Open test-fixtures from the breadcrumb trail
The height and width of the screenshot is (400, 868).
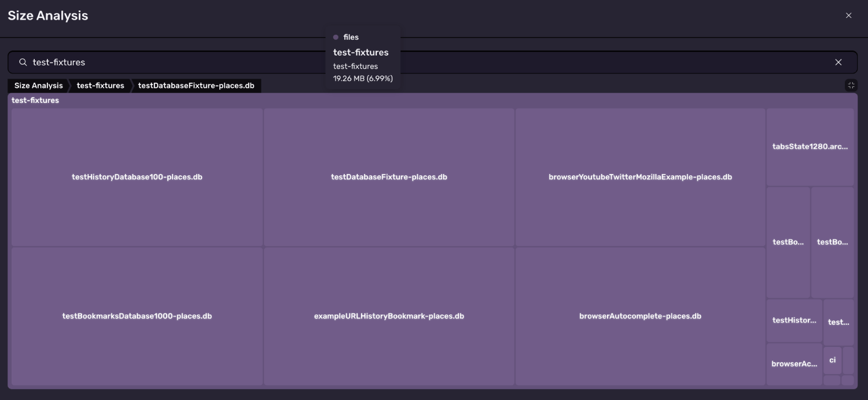tap(100, 86)
